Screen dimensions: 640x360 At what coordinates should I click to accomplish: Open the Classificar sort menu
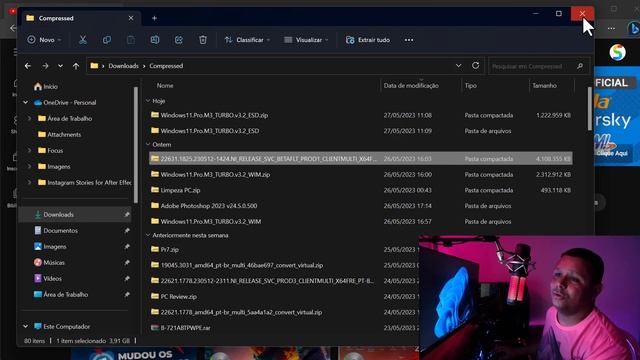pos(247,40)
